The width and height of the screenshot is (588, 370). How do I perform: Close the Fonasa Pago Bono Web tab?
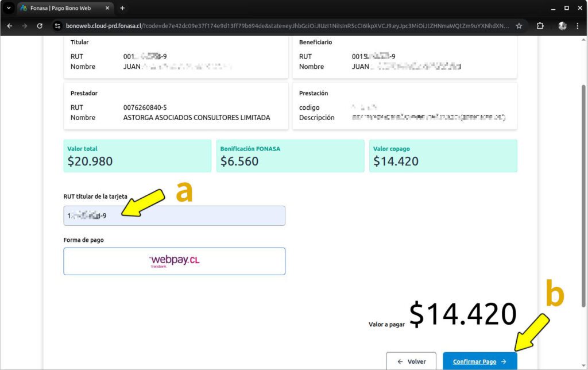tap(107, 8)
